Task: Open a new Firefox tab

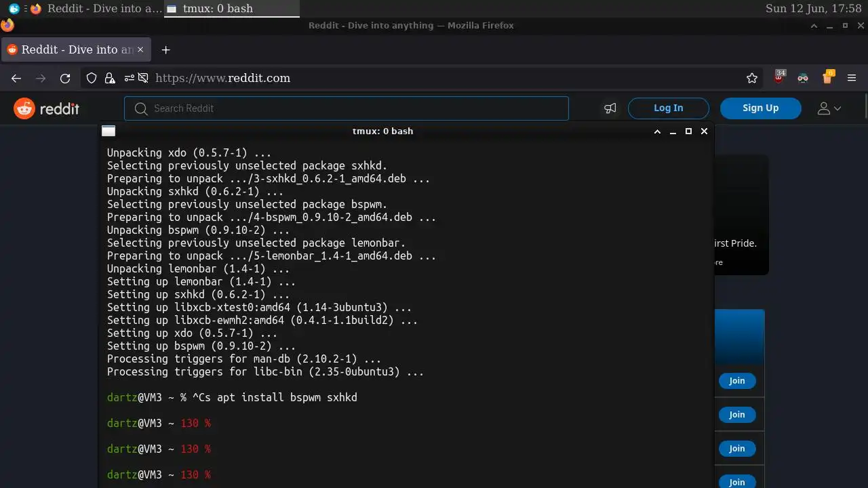Action: pyautogui.click(x=165, y=49)
